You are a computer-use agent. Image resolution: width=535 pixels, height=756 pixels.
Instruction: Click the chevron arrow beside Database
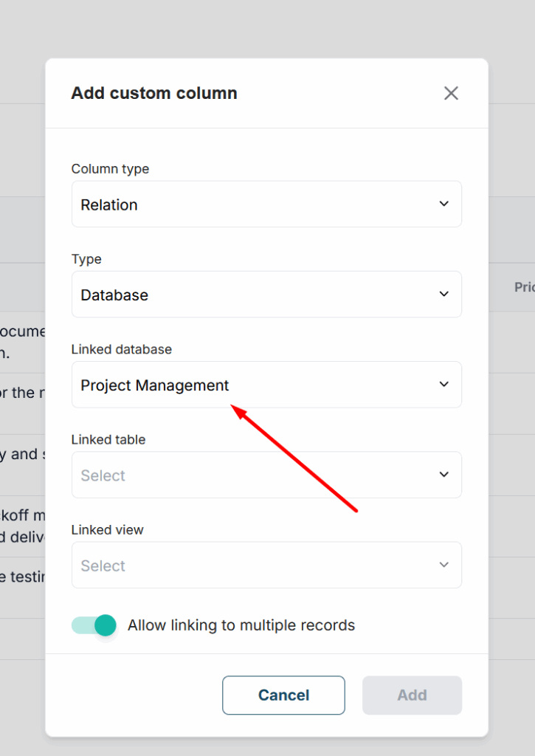pos(443,294)
